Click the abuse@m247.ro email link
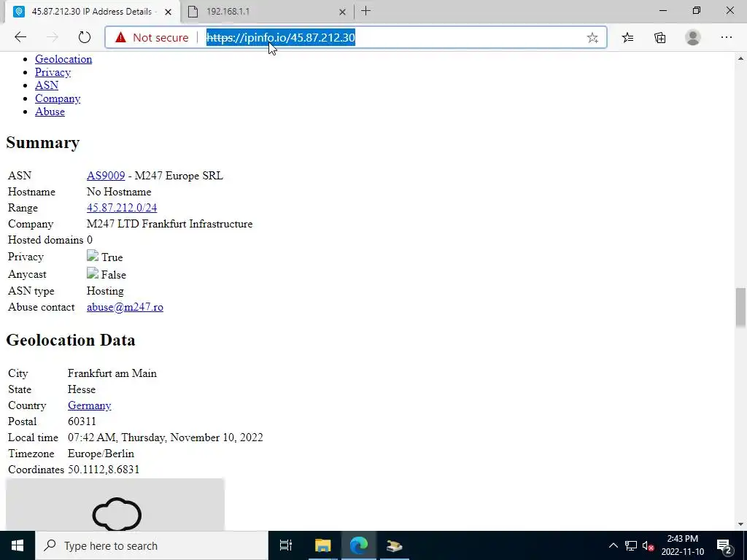Screen dimensions: 747x560 click(x=125, y=307)
